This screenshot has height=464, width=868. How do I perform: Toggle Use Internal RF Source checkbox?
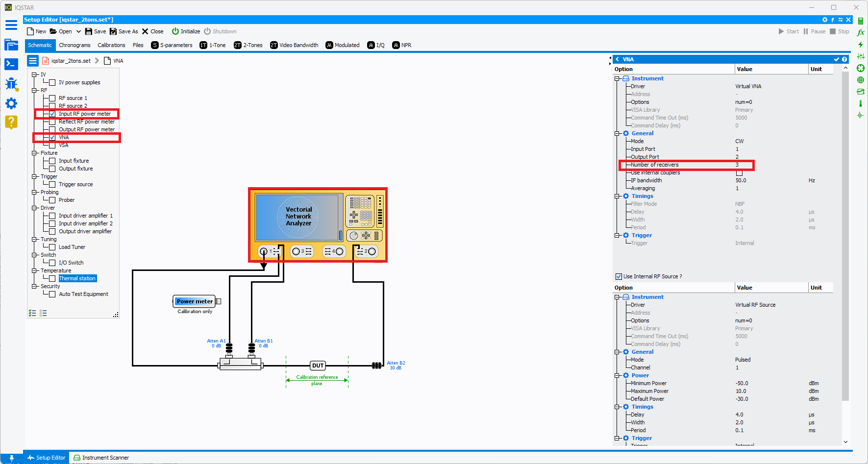click(x=619, y=276)
